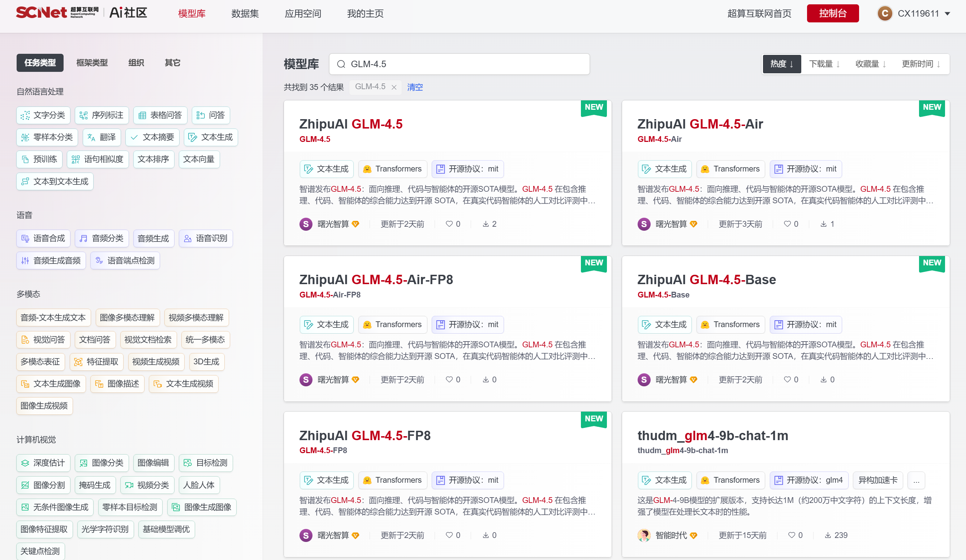Image resolution: width=966 pixels, height=560 pixels.
Task: Click 清空 to clear filters
Action: [x=415, y=87]
